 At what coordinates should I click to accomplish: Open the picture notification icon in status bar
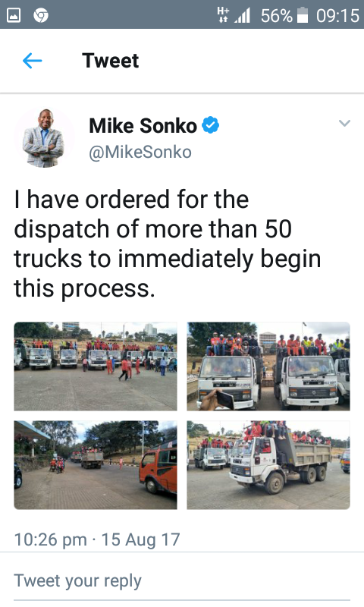click(x=14, y=15)
